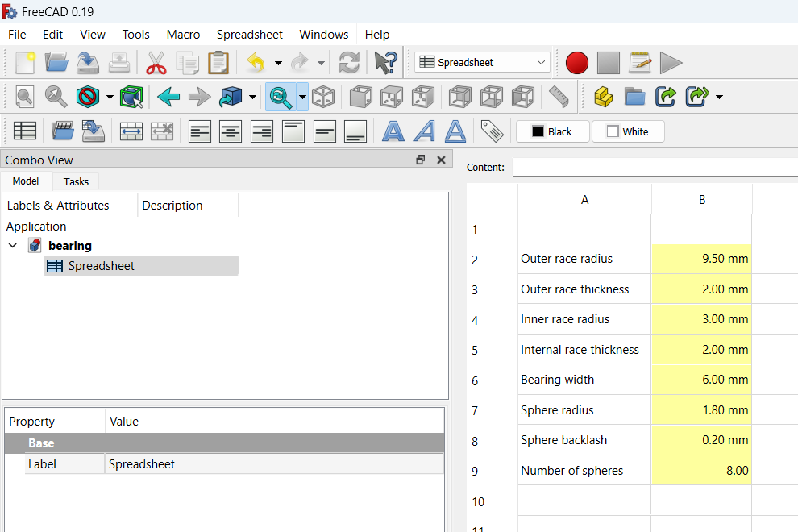Viewport: 798px width, 532px height.
Task: Click the create spreadsheet grid icon
Action: [x=25, y=131]
